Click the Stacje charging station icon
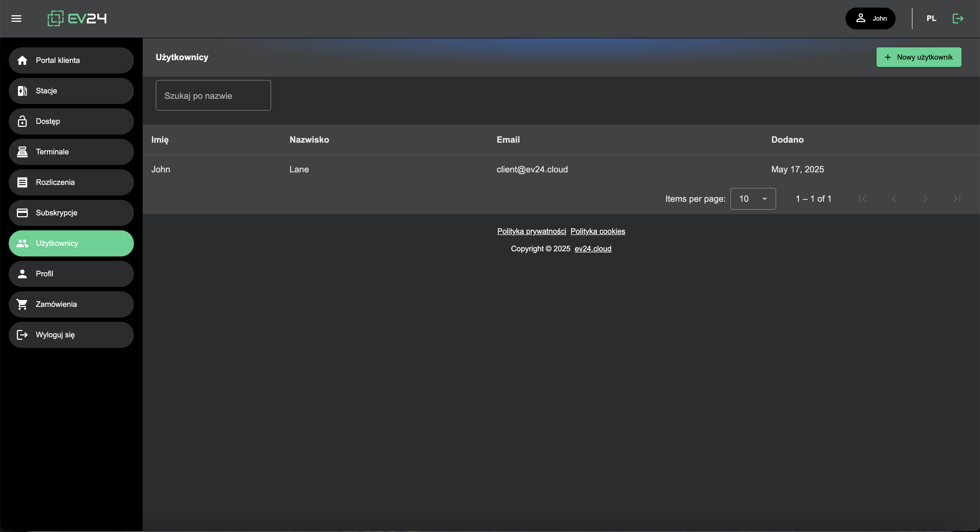Viewport: 980px width, 532px height. tap(22, 91)
